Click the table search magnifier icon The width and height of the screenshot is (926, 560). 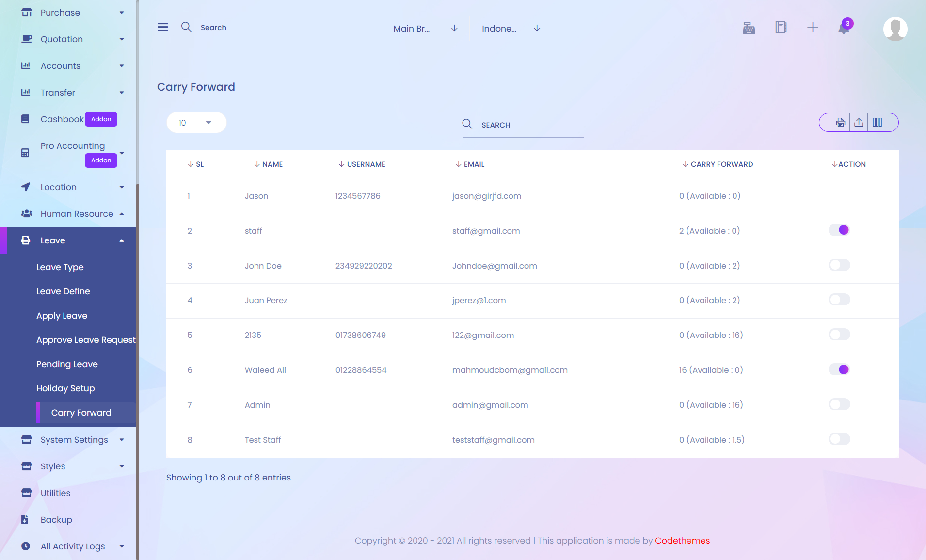coord(467,124)
